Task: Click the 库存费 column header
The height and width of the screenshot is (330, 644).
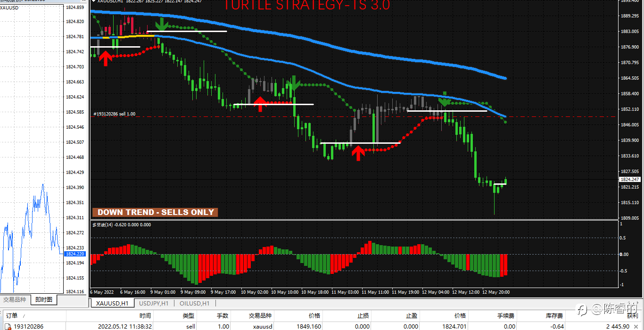Action: (x=555, y=315)
